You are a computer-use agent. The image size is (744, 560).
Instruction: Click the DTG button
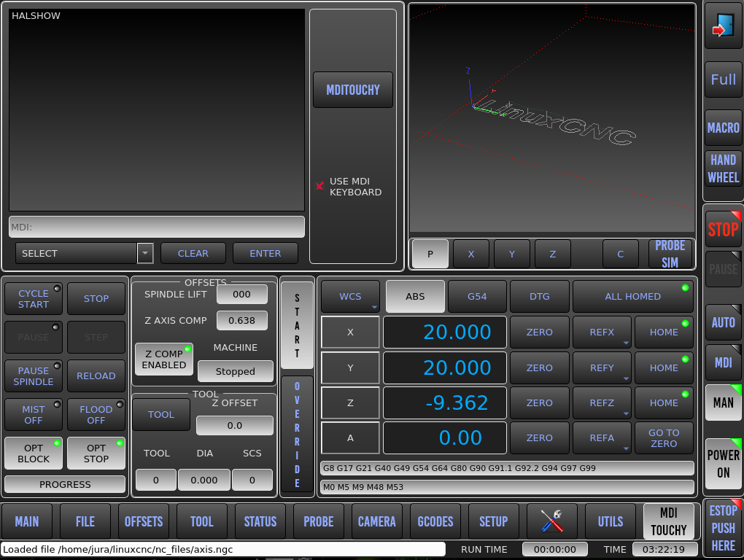(x=540, y=296)
